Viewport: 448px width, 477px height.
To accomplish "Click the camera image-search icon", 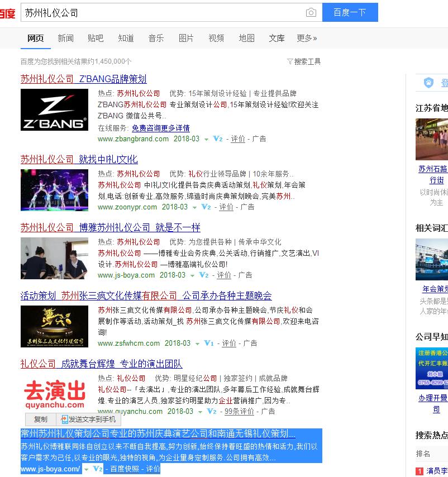I will click(311, 12).
